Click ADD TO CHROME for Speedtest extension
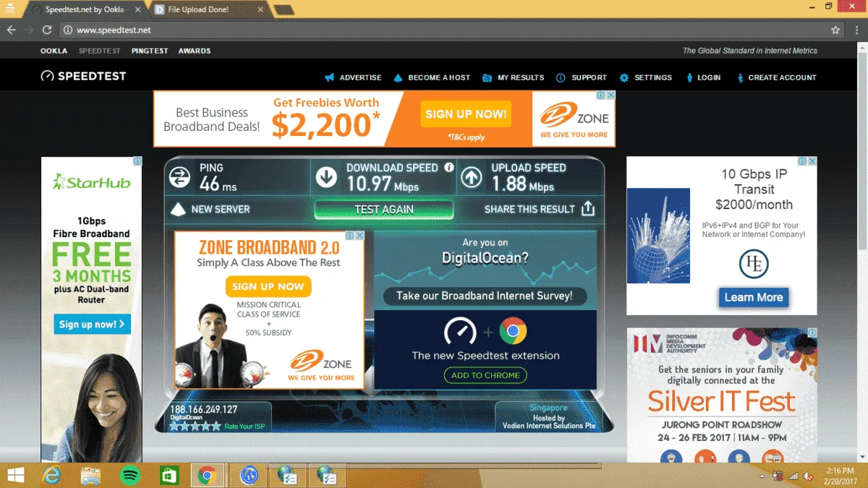868x488 pixels. pos(485,375)
